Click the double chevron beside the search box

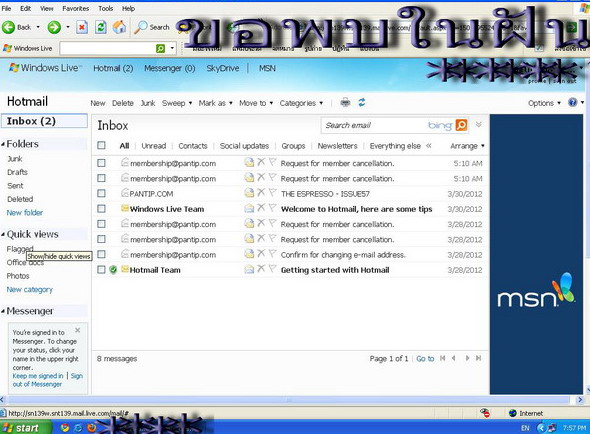pos(479,125)
